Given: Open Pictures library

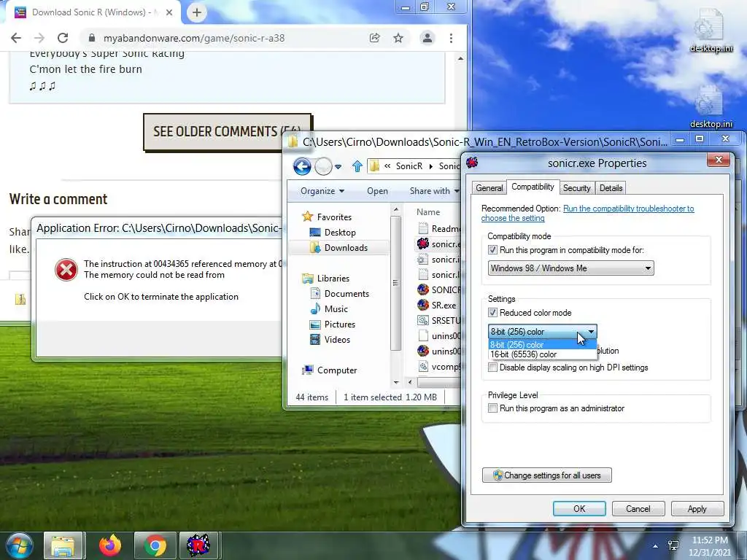Looking at the screenshot, I should tap(339, 324).
